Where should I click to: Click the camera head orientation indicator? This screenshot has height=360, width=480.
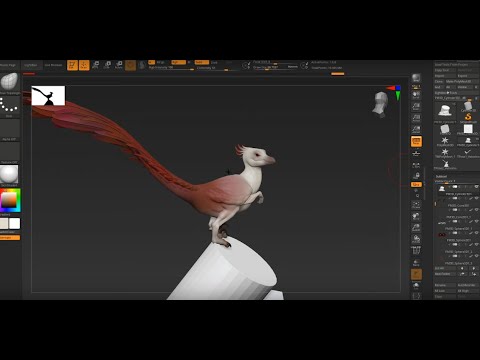(x=380, y=105)
